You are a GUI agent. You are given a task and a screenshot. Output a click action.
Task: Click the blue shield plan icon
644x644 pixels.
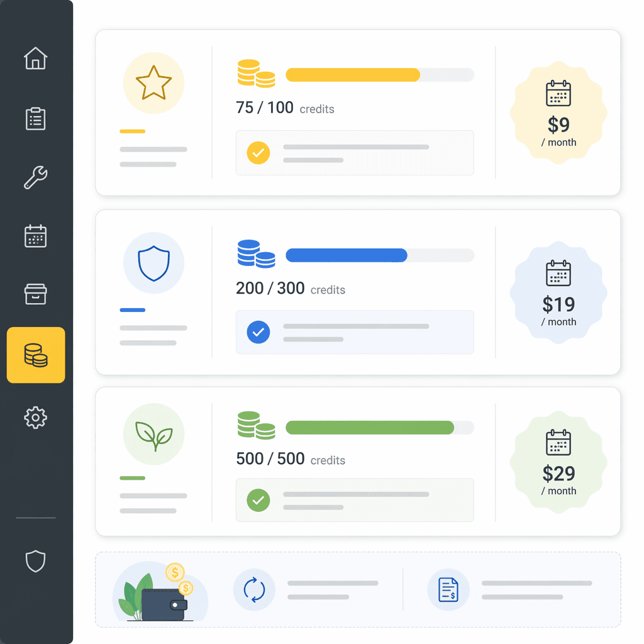[153, 263]
